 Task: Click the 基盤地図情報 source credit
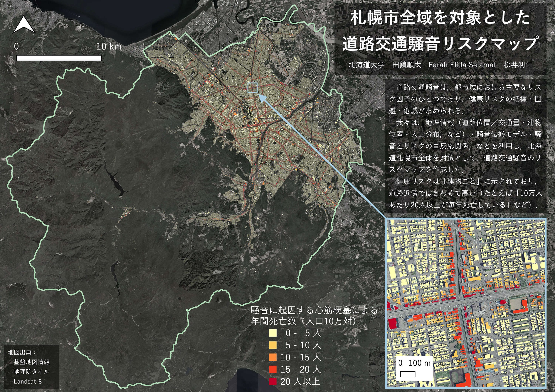coord(31,362)
